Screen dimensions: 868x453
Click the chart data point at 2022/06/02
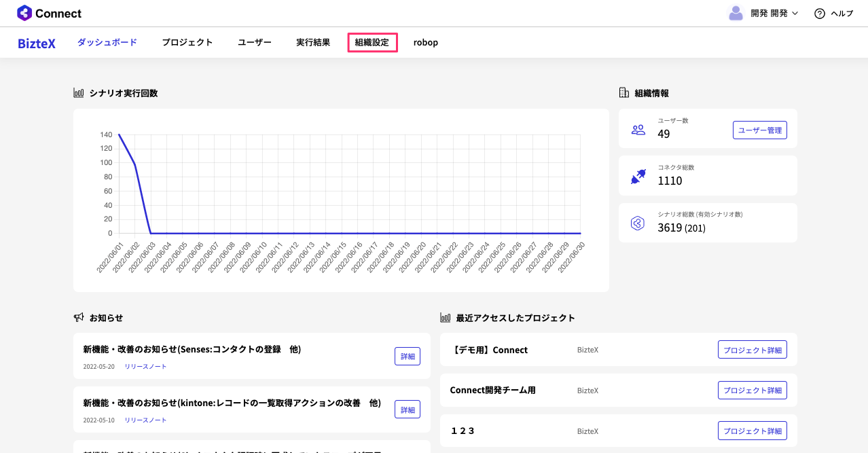click(134, 164)
